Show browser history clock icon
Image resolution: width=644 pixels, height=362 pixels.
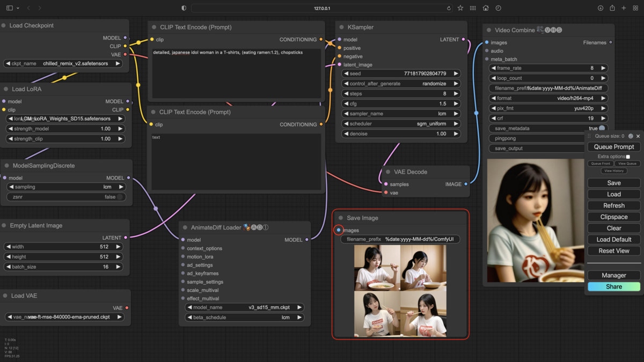(499, 8)
